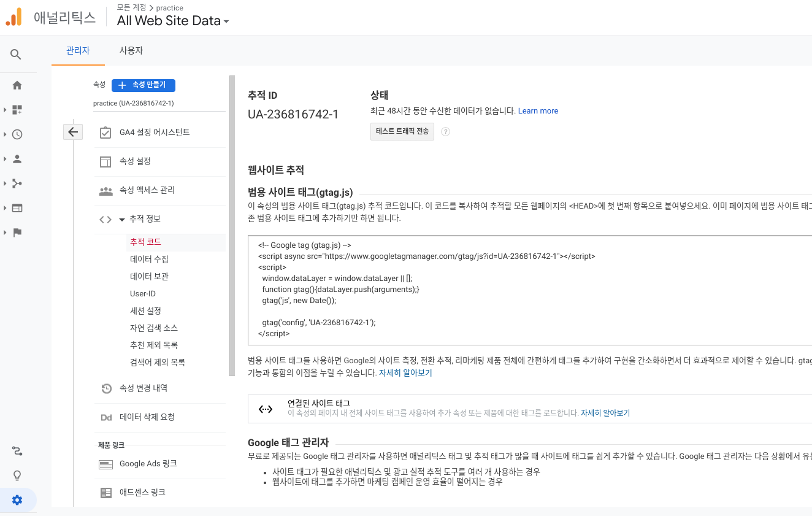Viewport: 812px width, 516px height.
Task: Select 데이터 보관 in the submenu
Action: point(149,277)
